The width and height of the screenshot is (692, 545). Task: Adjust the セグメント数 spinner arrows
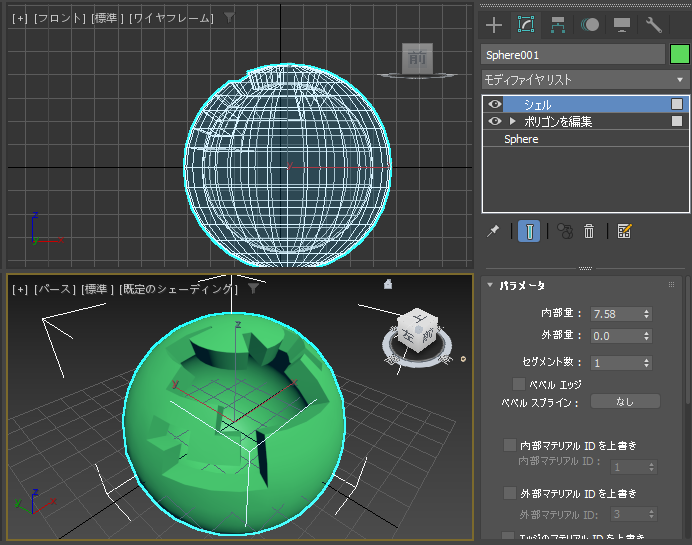[x=647, y=363]
